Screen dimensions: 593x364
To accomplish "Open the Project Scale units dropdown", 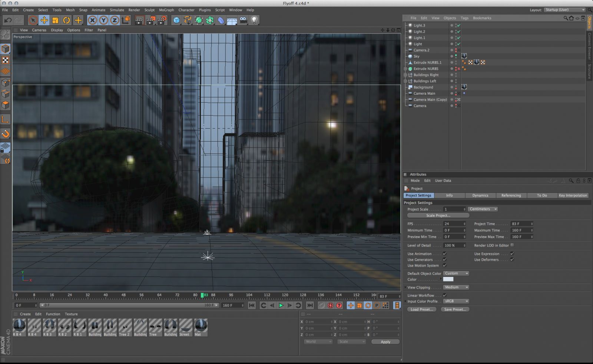I will tap(483, 209).
